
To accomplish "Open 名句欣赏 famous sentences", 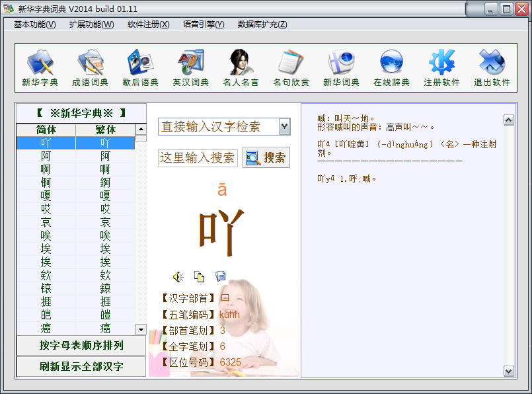I will [291, 67].
